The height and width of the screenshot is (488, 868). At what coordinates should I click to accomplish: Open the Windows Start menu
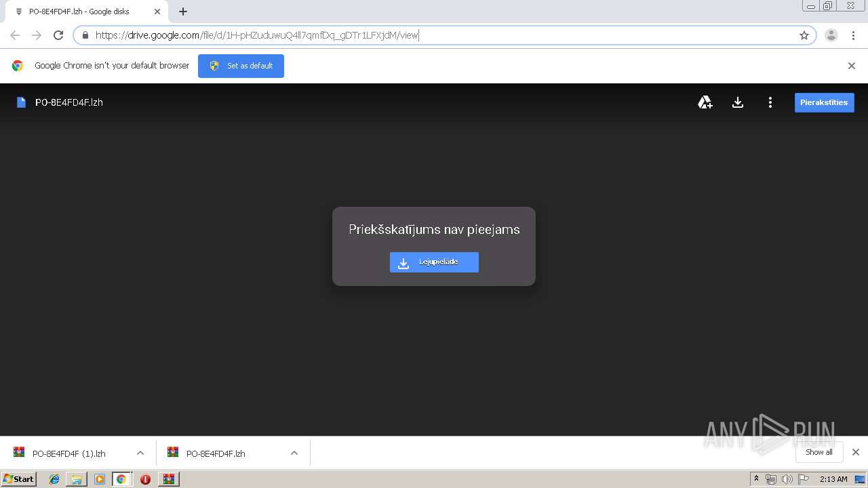pos(19,479)
